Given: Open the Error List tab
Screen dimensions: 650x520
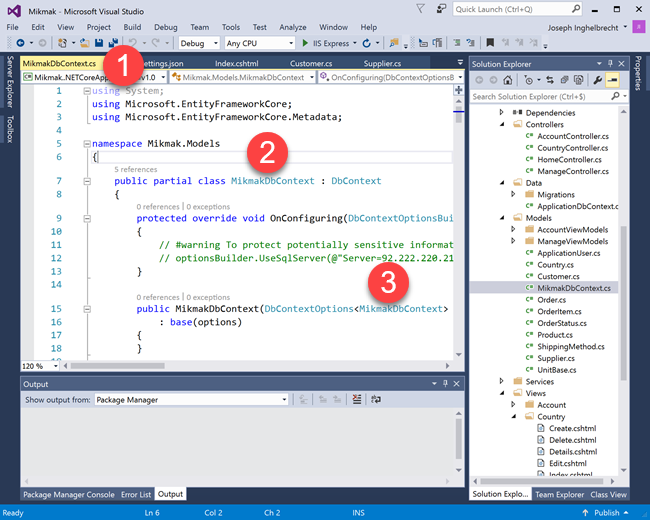Looking at the screenshot, I should click(136, 494).
